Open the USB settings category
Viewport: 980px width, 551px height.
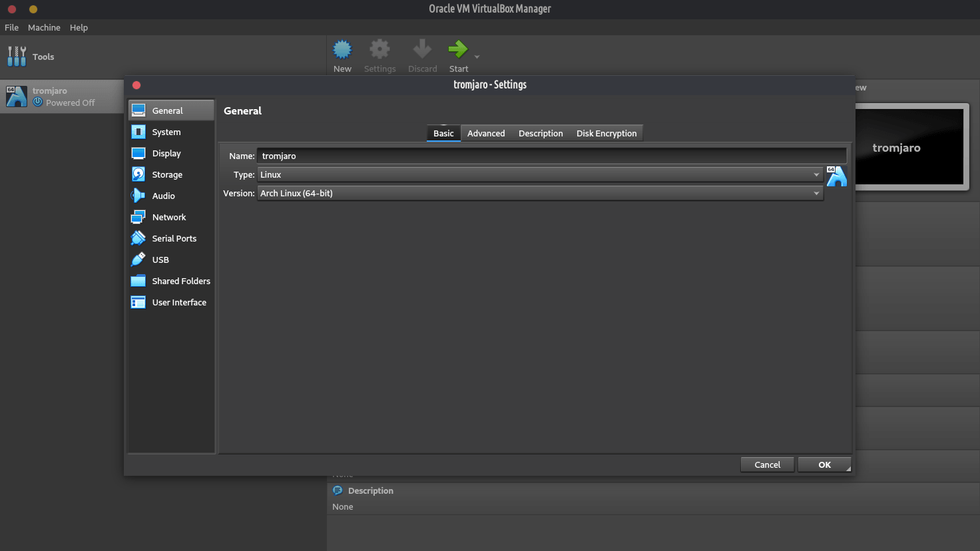(x=160, y=260)
